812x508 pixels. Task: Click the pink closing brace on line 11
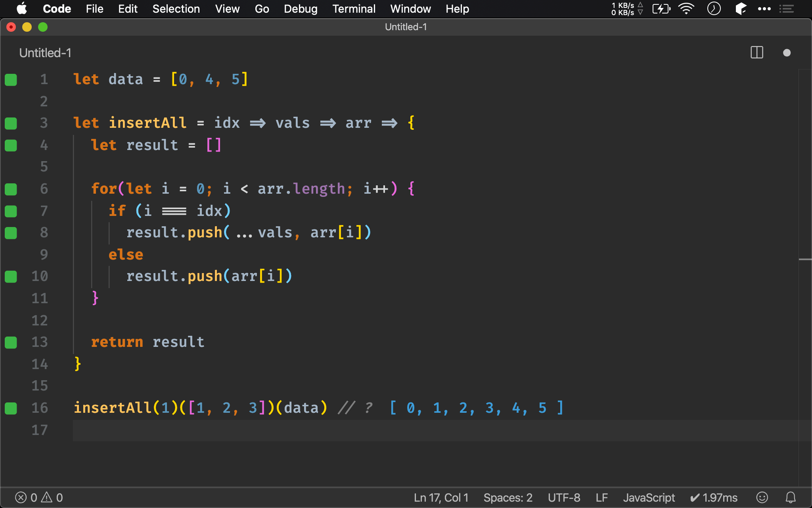(95, 298)
